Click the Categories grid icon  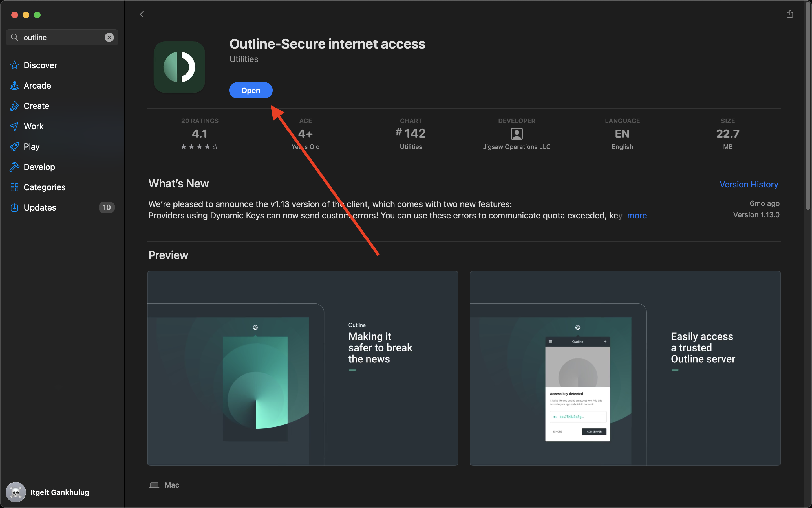[14, 187]
